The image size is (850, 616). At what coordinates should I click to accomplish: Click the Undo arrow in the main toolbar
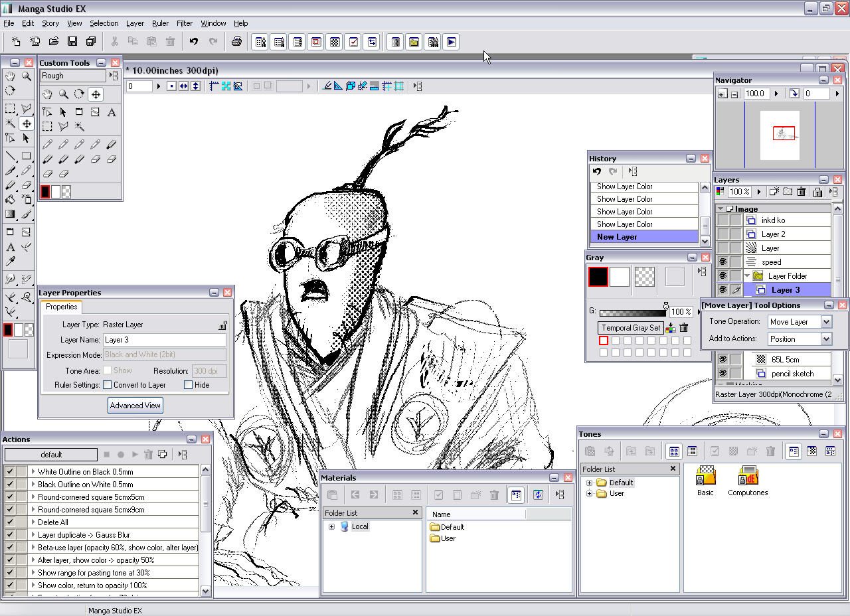[x=193, y=42]
